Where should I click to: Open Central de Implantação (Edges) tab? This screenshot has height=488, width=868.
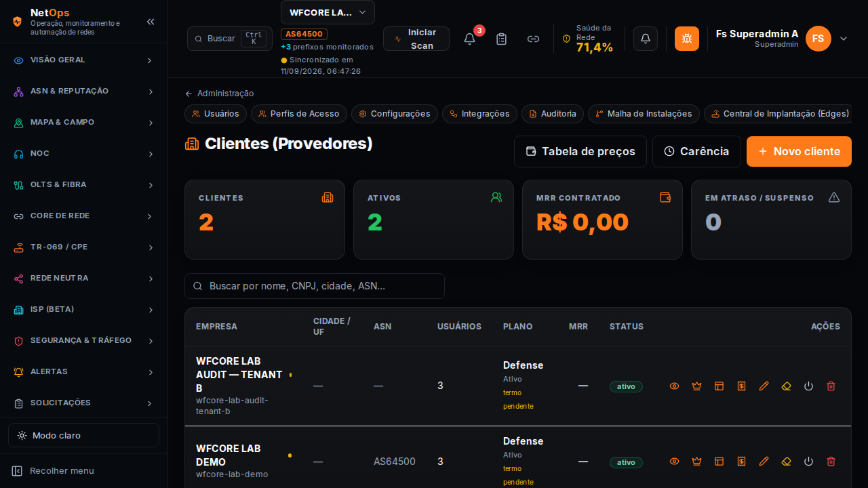coord(778,114)
